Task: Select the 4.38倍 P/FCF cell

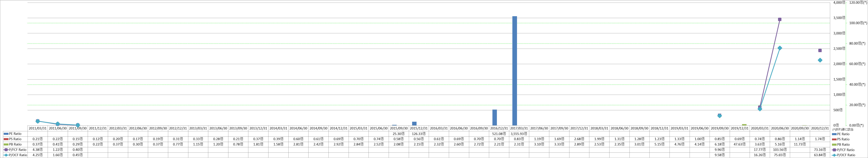Action: click(38, 150)
